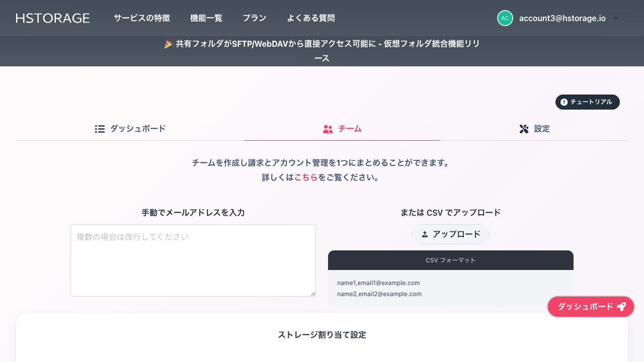Click the または CSV でアップロード label
This screenshot has height=362, width=644.
pos(451,213)
